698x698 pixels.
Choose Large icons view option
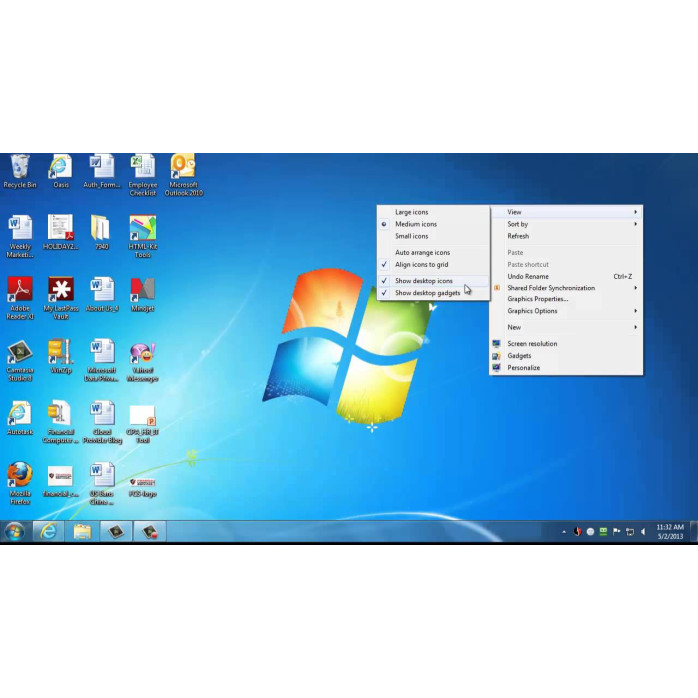click(433, 212)
